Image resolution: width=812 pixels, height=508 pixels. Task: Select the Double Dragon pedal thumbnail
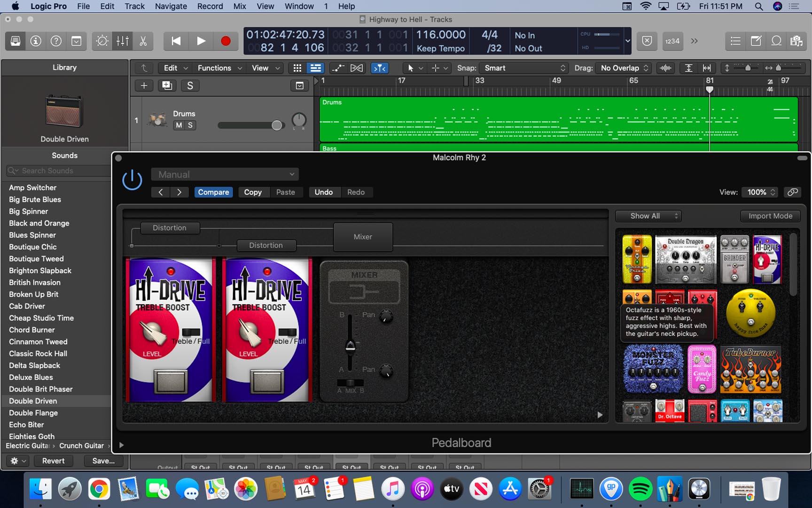[x=686, y=259]
